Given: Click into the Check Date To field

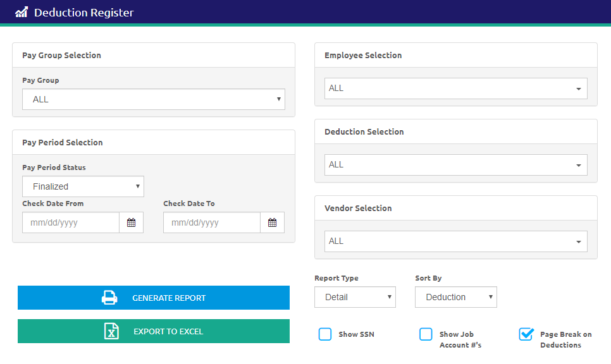Looking at the screenshot, I should 212,222.
